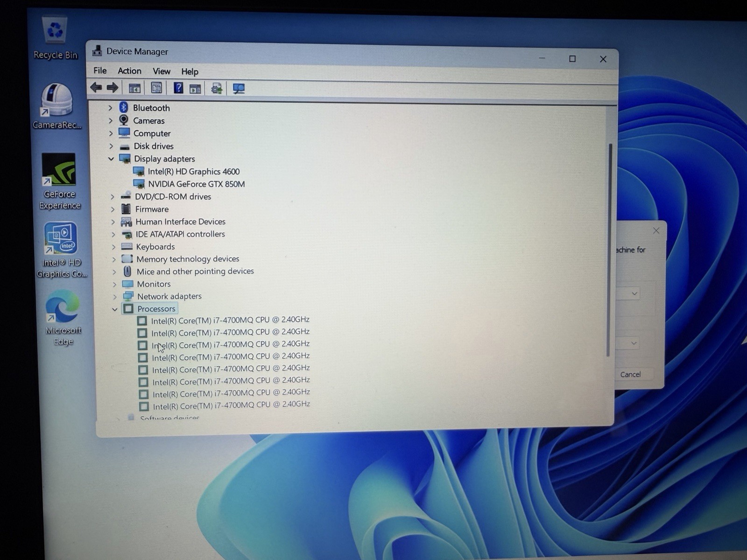This screenshot has height=560, width=747.
Task: Click the IDE ATA/ATAPI controllers category icon
Action: (127, 234)
